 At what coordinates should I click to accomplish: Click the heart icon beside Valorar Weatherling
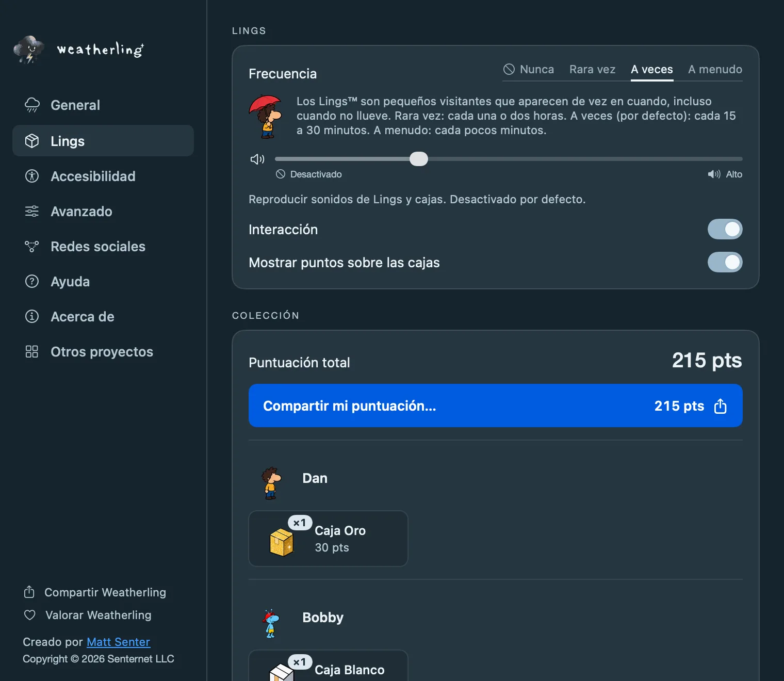tap(30, 615)
